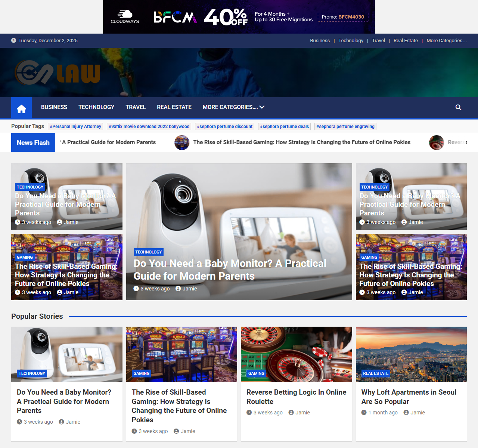Image resolution: width=478 pixels, height=448 pixels.
Task: Open More Categories link in the top bar
Action: (446, 41)
